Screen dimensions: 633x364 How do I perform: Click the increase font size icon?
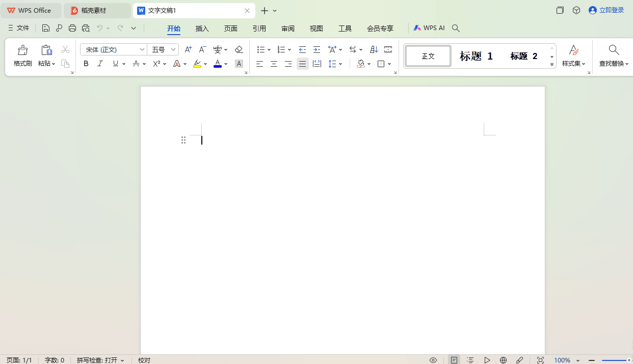(x=188, y=49)
